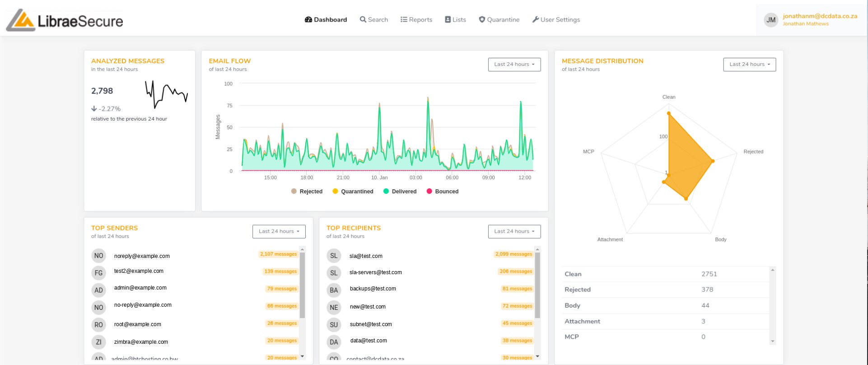
Task: Click the NO avatar beside no-reply@example.com
Action: click(98, 307)
